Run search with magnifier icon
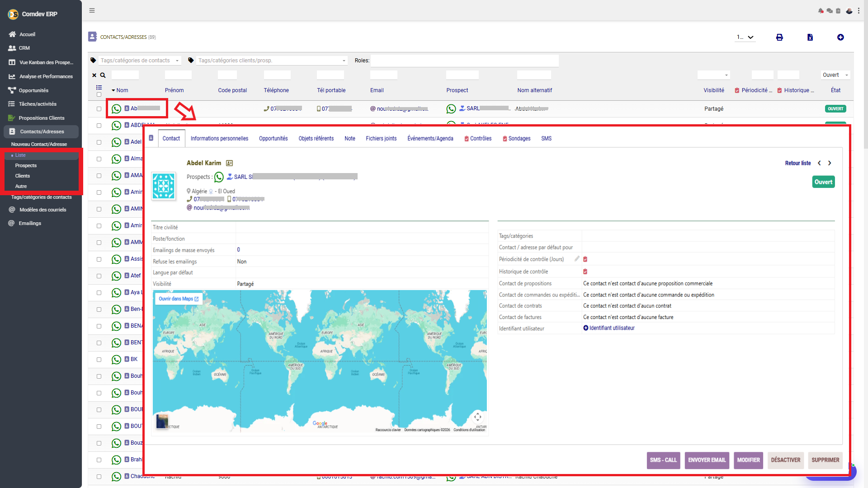Viewport: 868px width, 488px height. coord(103,75)
